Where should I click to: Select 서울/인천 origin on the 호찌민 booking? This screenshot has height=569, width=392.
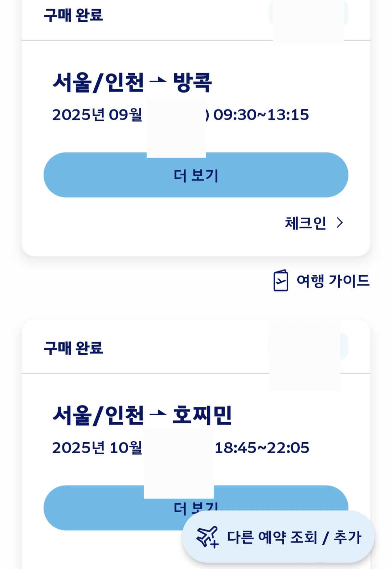point(98,415)
